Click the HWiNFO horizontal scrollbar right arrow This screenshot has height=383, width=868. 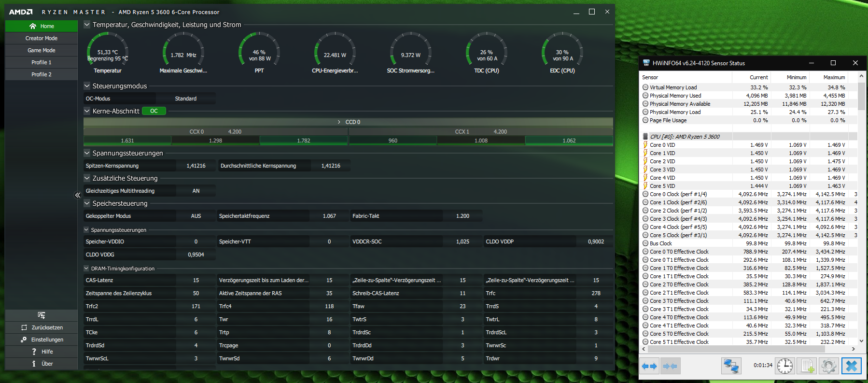[854, 349]
